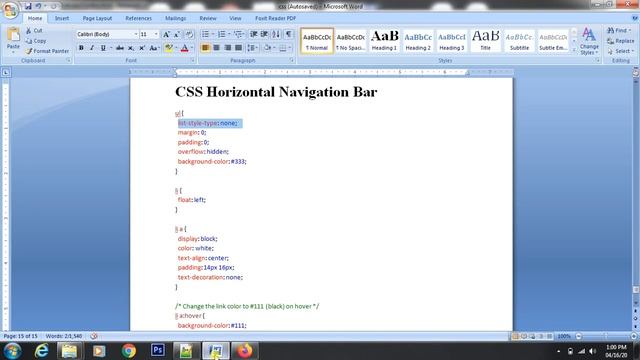Toggle Bold formatting

click(81, 48)
